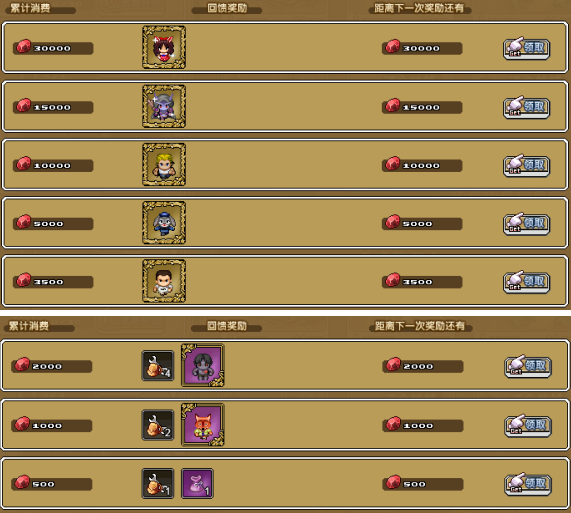Select the purple pouch reward item
The width and height of the screenshot is (571, 513).
(x=197, y=484)
